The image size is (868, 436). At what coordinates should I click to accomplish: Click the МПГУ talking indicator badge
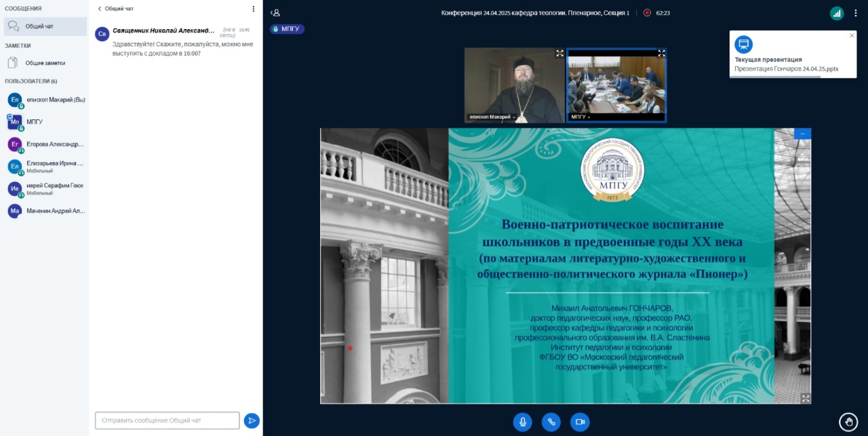pos(287,29)
